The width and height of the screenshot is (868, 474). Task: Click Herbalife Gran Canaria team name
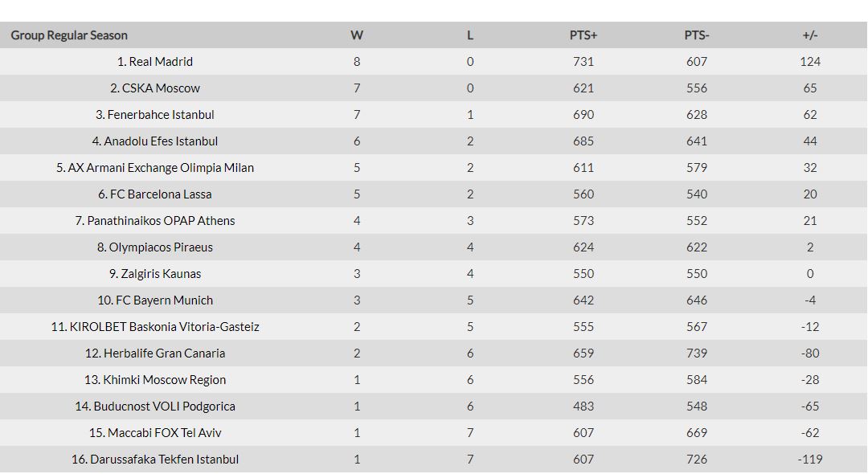click(161, 353)
